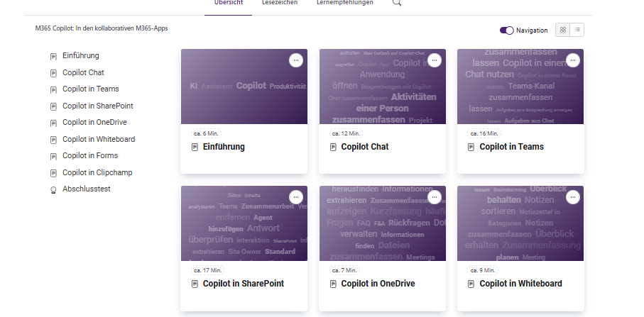This screenshot has height=317, width=644.
Task: Toggle the Navigation switch off
Action: click(x=506, y=30)
